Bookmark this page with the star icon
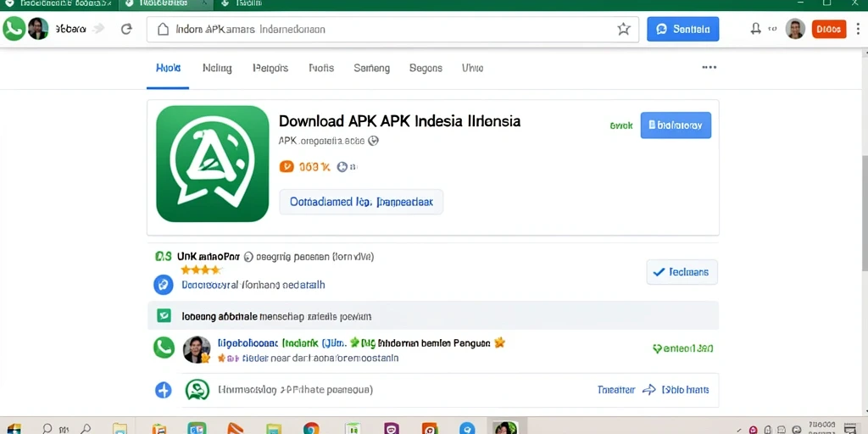868x434 pixels. [x=624, y=30]
